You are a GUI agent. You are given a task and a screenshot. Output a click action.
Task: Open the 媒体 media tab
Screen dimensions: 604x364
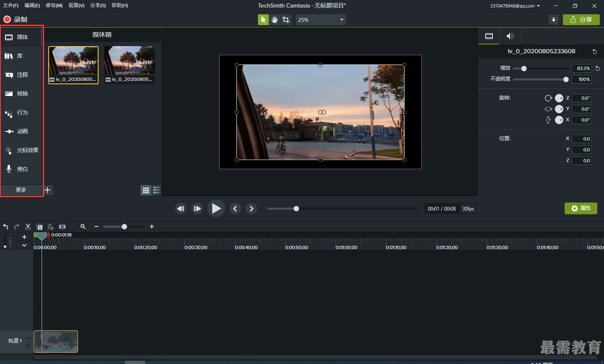[21, 37]
